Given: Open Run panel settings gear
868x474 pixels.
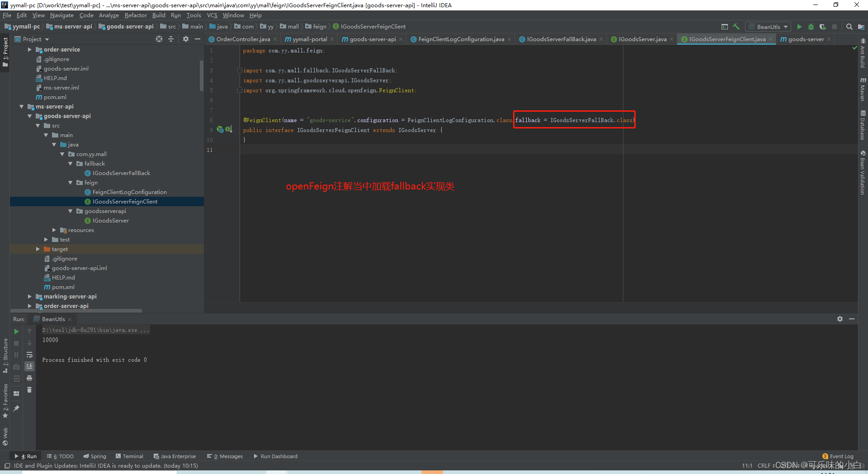Looking at the screenshot, I should [840, 319].
